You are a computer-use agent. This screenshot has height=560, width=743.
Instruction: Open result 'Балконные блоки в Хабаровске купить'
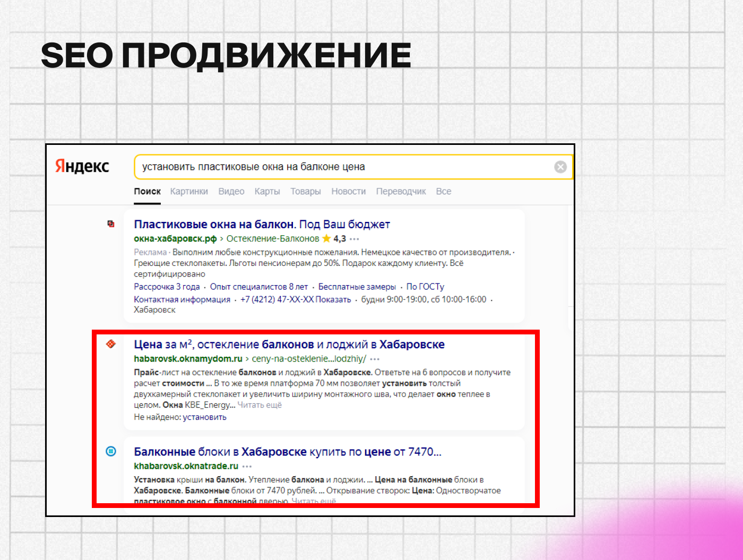(288, 452)
